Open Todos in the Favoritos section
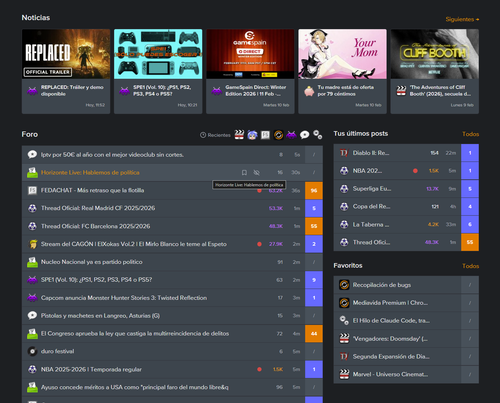The width and height of the screenshot is (500, 403). coord(470,266)
